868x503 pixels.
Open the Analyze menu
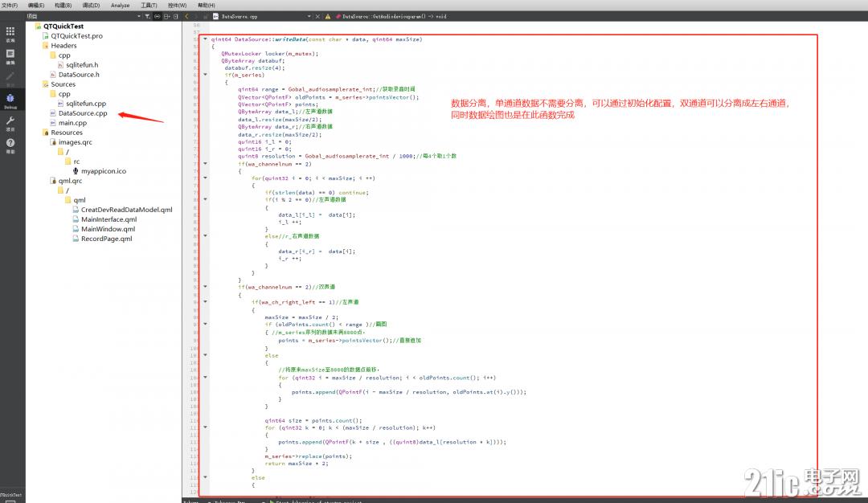pos(120,5)
